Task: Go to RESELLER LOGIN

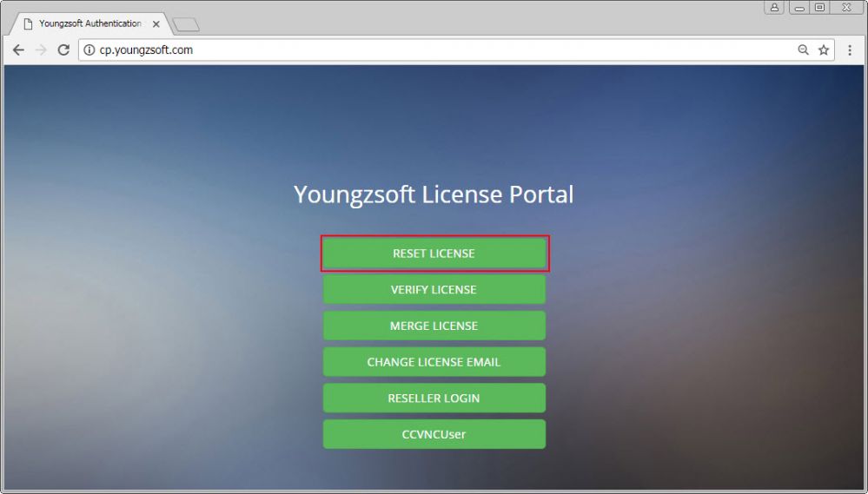Action: (434, 398)
